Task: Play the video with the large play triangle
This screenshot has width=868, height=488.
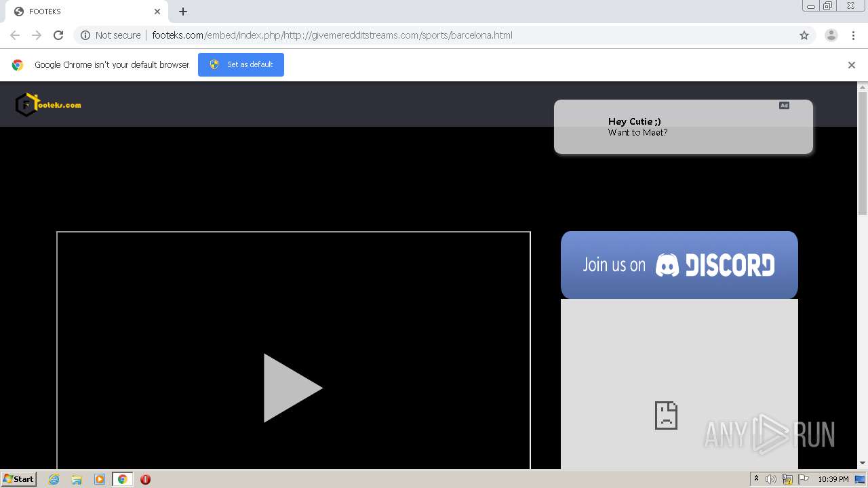Action: point(293,388)
